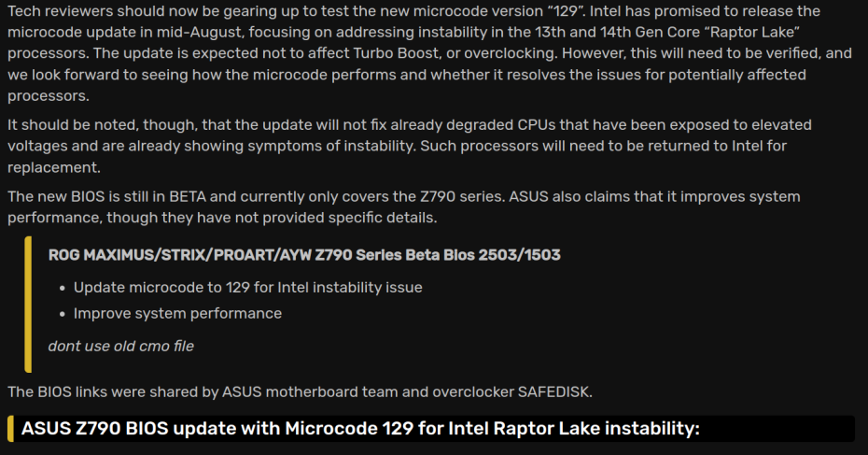The image size is (868, 455).
Task: Click the yellow accent bar beside the heading
Action: [x=9, y=429]
